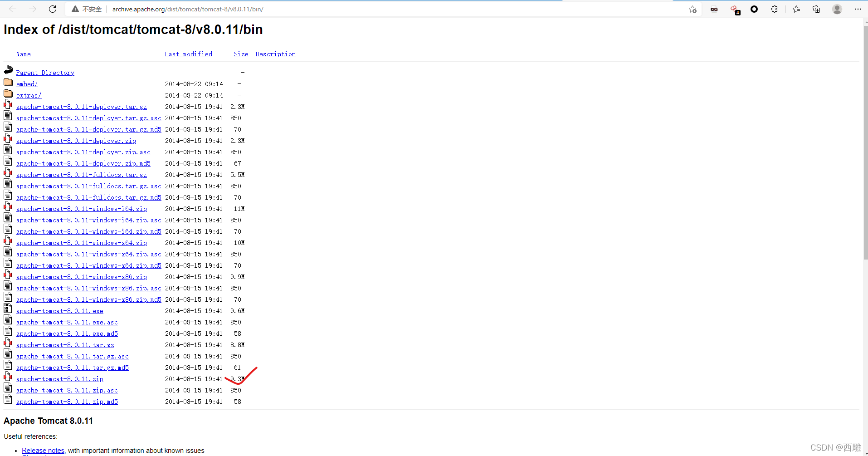Open apache-tomcat-8.0.11-deployer.zip.md5 link
This screenshot has width=868, height=456.
83,163
